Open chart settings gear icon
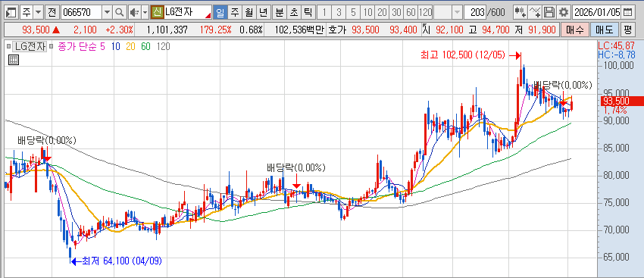Image resolution: width=644 pixels, height=278 pixels. click(x=564, y=13)
